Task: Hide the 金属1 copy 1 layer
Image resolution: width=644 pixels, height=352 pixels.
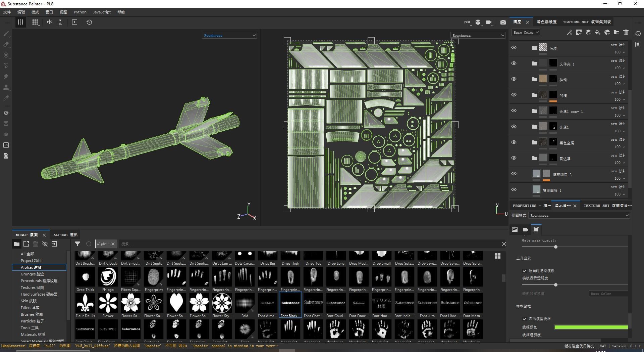Action: 514,111
